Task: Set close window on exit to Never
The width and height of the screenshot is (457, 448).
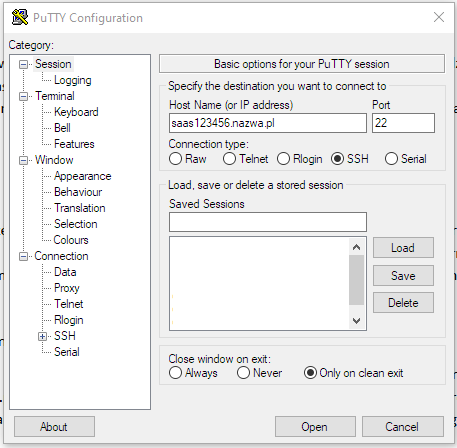Action: [x=243, y=373]
